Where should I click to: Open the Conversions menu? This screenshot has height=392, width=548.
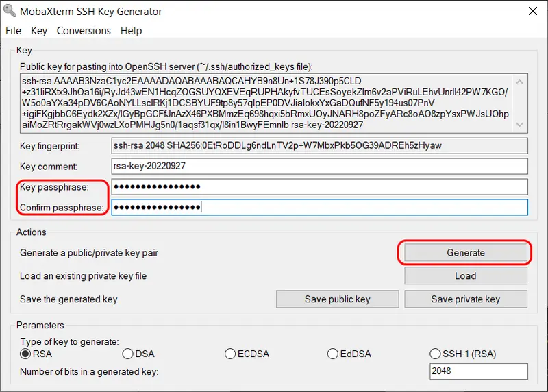(84, 31)
